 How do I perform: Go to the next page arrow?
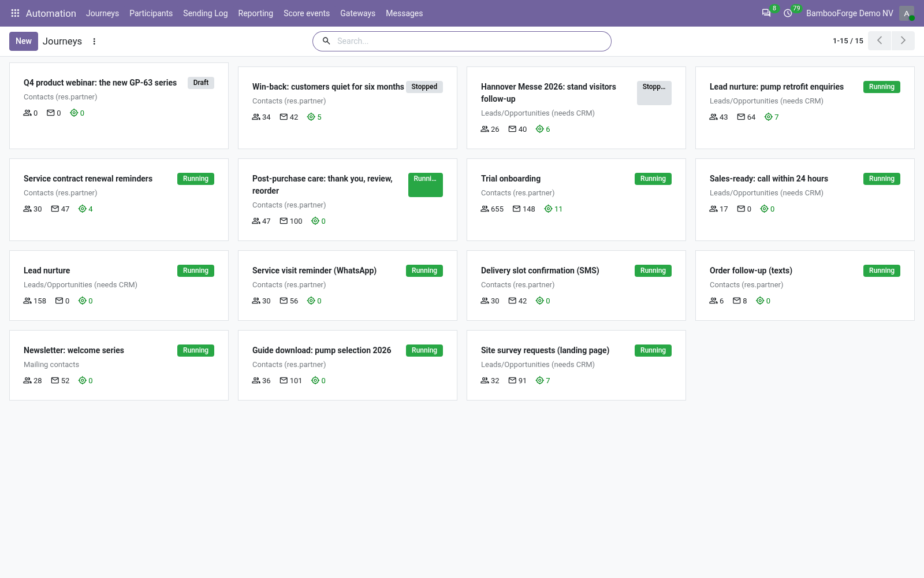pyautogui.click(x=903, y=40)
